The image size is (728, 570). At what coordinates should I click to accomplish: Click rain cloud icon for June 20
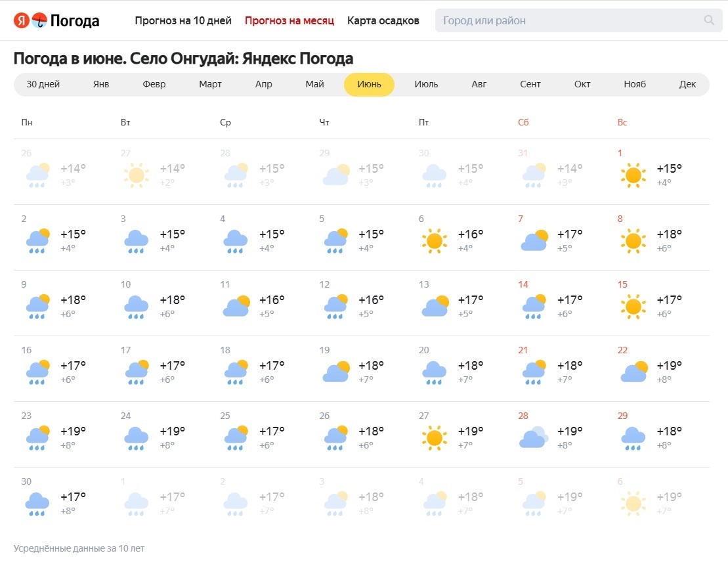pos(434,372)
